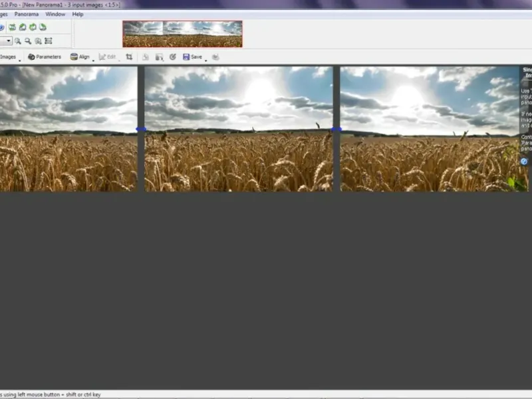Click the grayed icon right of Save
The height and width of the screenshot is (399, 532).
click(x=215, y=57)
